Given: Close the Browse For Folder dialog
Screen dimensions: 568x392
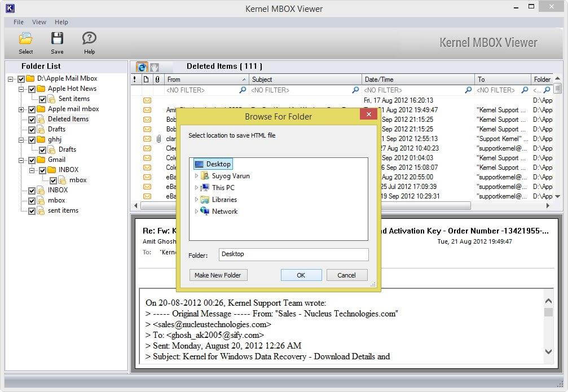Looking at the screenshot, I should 368,114.
